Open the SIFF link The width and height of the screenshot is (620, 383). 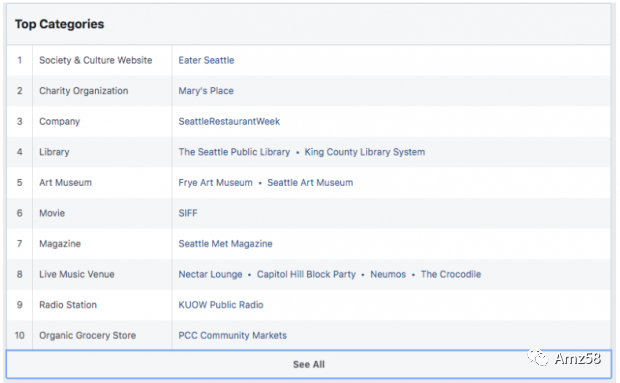188,213
